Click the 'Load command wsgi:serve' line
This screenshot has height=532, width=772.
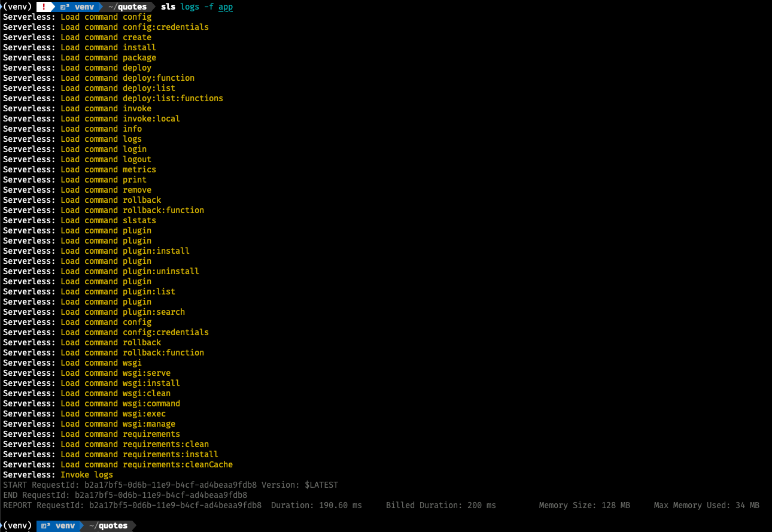[x=115, y=373]
